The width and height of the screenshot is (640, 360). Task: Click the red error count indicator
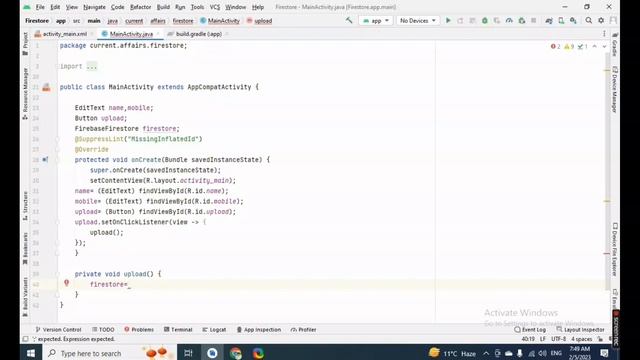[556, 47]
